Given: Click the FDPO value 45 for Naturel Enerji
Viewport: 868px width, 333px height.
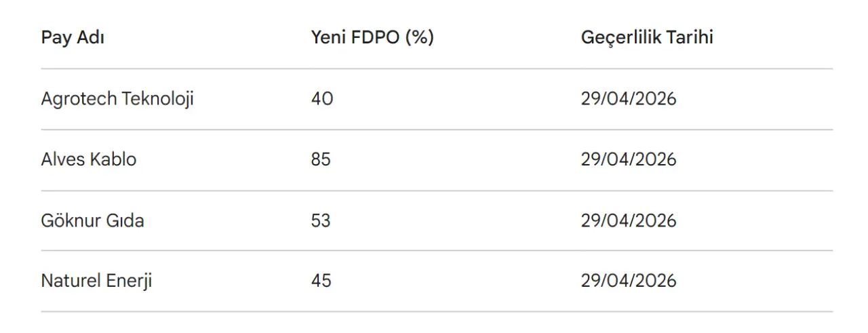Looking at the screenshot, I should [x=321, y=281].
